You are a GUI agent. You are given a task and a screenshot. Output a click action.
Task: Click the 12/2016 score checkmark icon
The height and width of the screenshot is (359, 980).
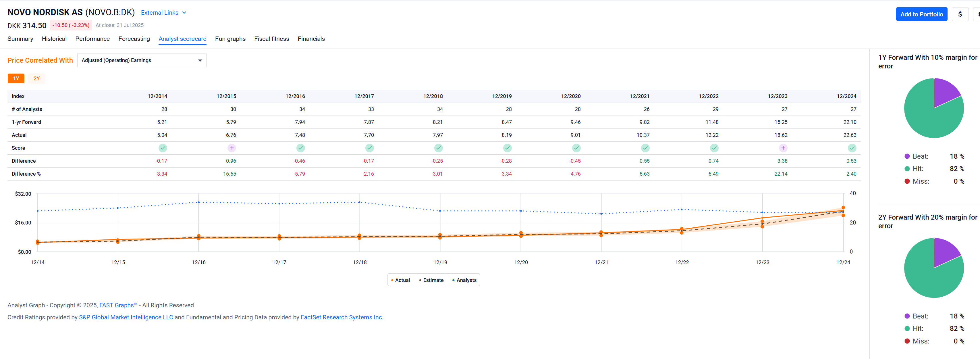pos(300,148)
